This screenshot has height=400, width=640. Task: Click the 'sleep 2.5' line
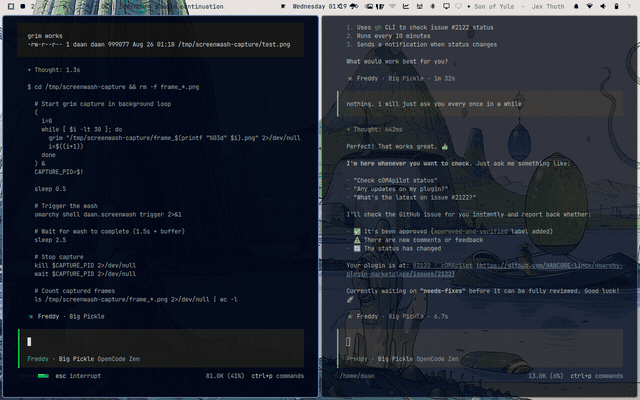tap(50, 240)
